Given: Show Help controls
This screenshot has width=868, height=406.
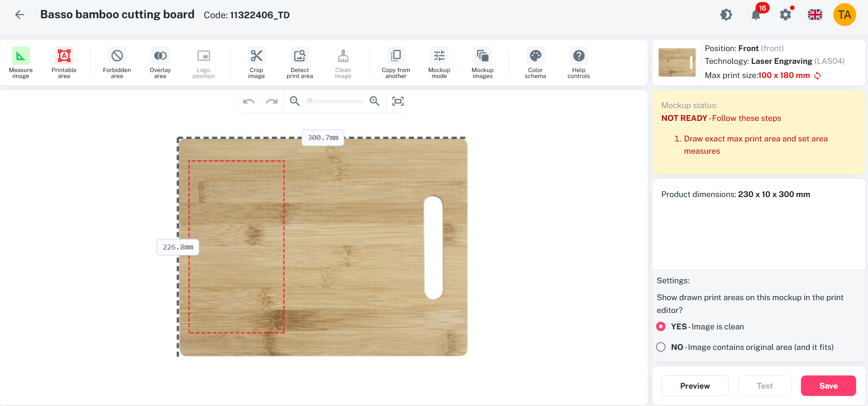Looking at the screenshot, I should 579,63.
